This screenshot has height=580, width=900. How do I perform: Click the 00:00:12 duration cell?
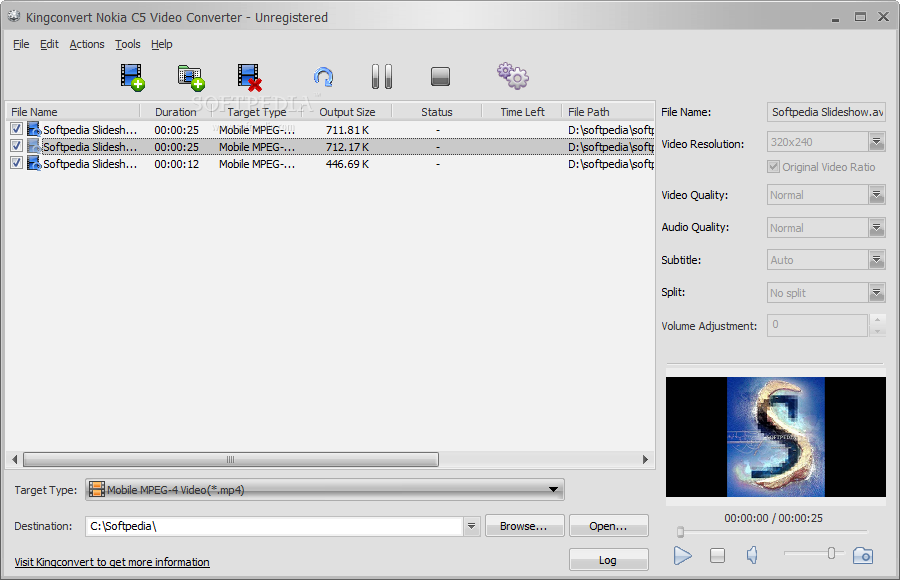click(177, 164)
